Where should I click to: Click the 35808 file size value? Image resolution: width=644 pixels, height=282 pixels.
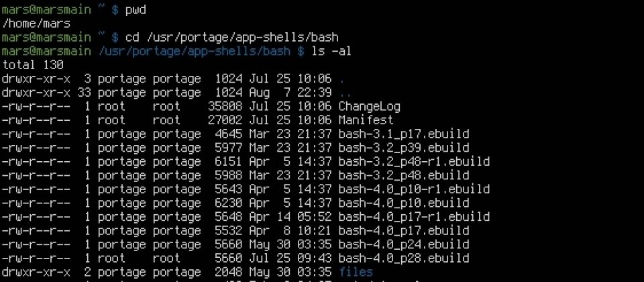[x=225, y=107]
